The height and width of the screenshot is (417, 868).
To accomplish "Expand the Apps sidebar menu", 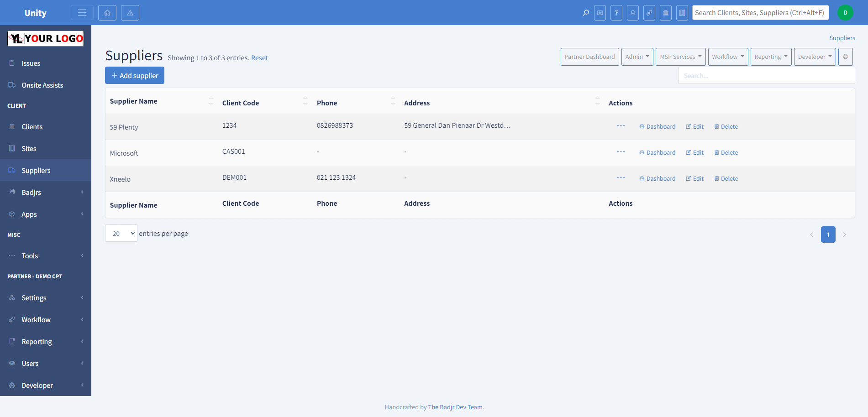I will point(46,214).
